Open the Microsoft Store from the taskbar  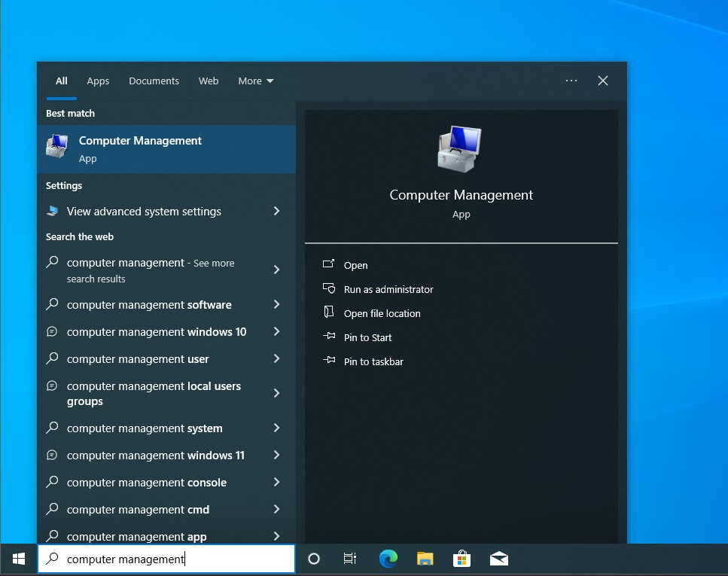[461, 559]
